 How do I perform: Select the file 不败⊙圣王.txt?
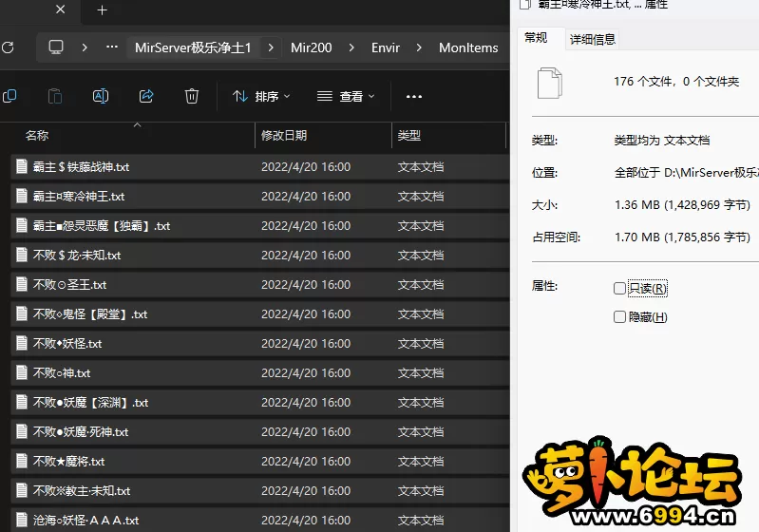tap(69, 285)
